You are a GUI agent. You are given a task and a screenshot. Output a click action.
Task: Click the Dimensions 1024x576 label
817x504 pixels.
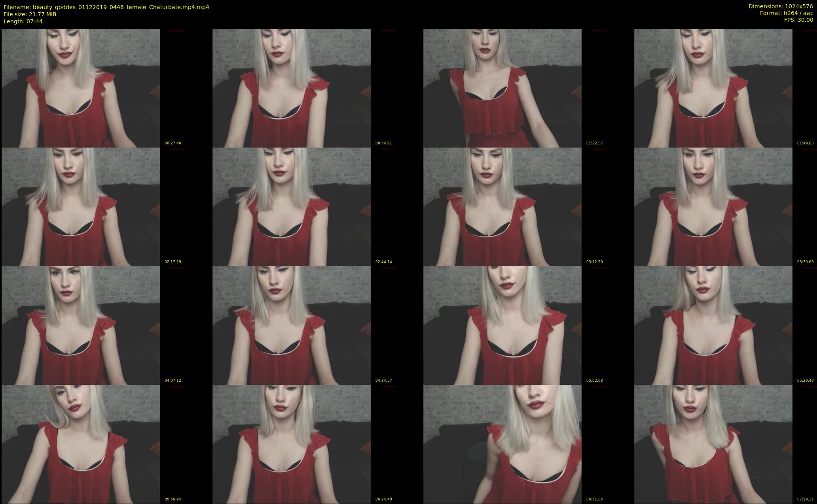780,6
